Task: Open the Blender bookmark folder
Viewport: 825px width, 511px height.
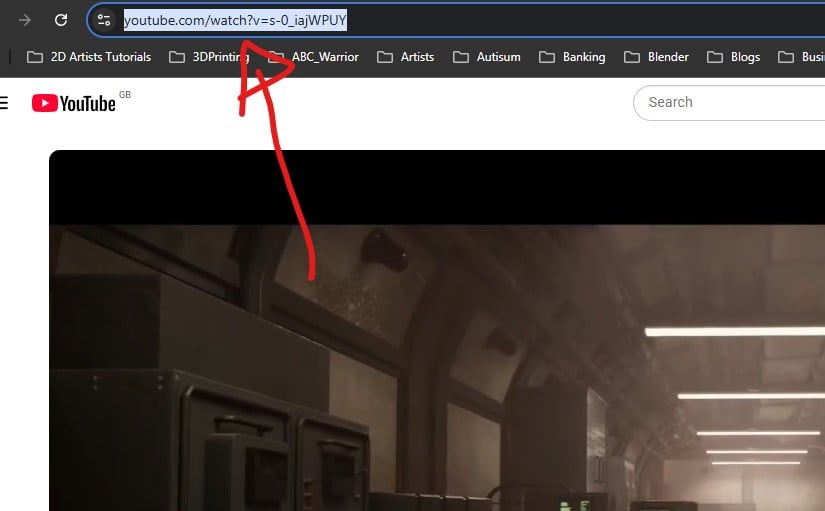Action: [x=656, y=57]
